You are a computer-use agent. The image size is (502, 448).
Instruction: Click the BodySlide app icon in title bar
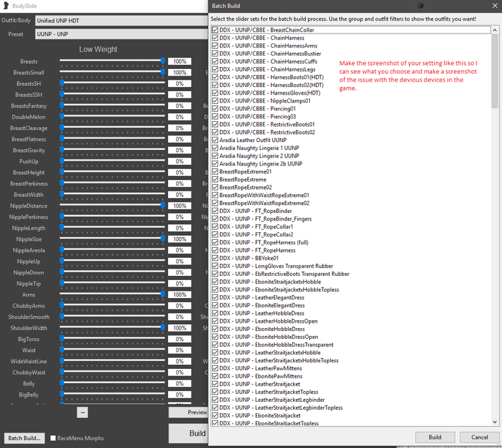pyautogui.click(x=6, y=6)
